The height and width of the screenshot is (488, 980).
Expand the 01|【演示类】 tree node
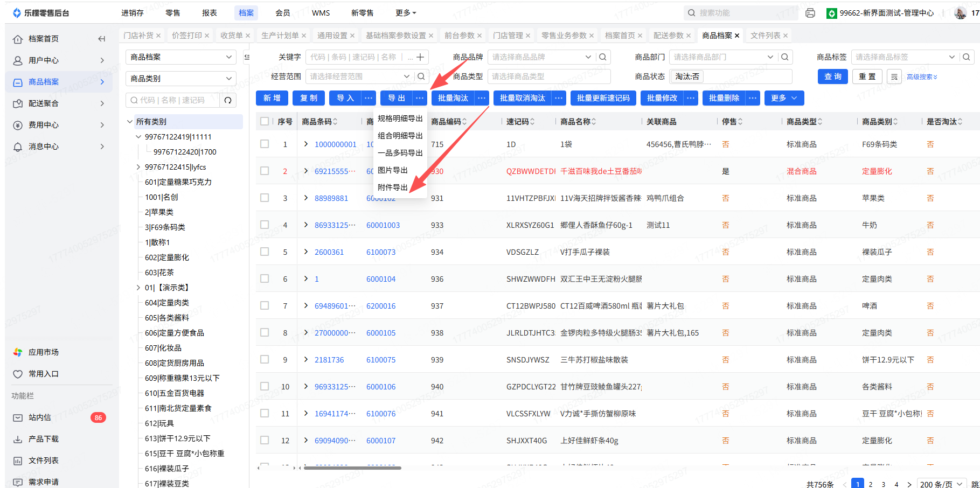[x=138, y=288]
